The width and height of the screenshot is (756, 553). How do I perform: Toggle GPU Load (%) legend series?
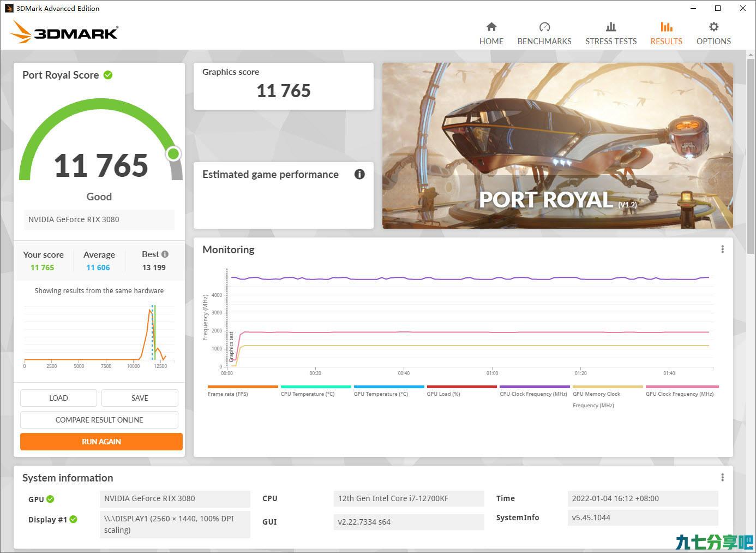pos(461,391)
